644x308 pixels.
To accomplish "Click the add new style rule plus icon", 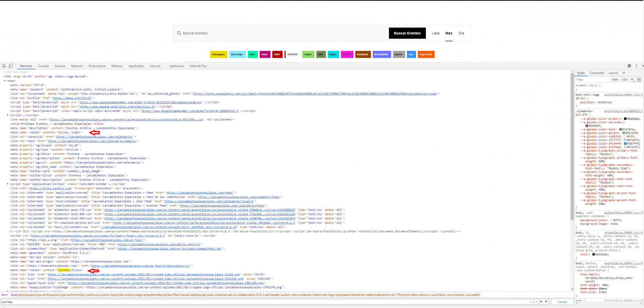I will pos(632,80).
